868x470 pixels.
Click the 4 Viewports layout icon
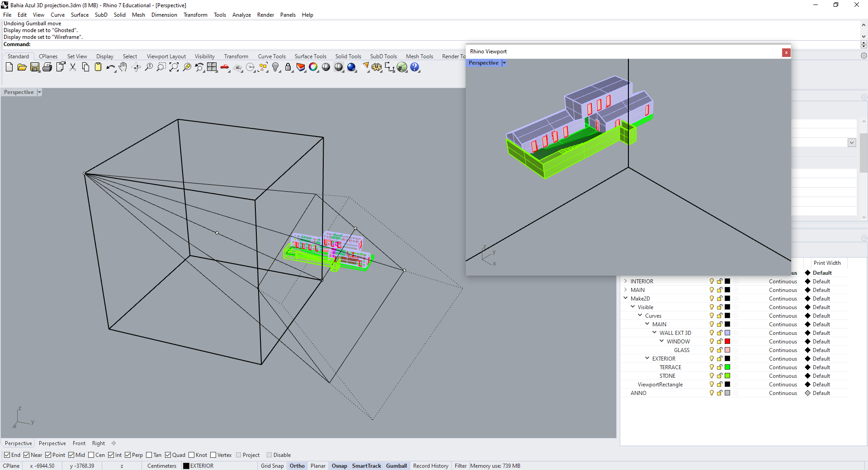(x=212, y=67)
